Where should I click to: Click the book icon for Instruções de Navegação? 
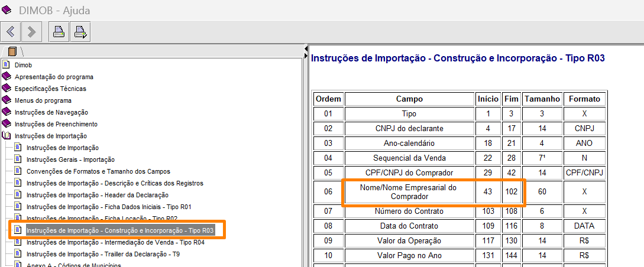coord(6,112)
